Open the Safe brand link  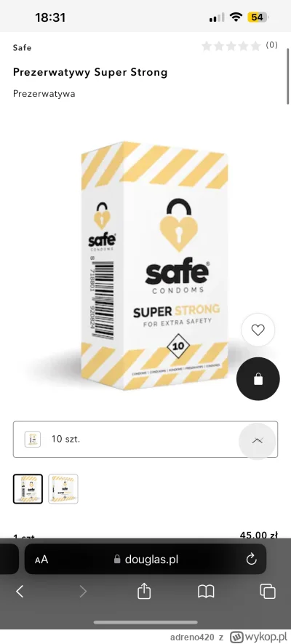[22, 47]
